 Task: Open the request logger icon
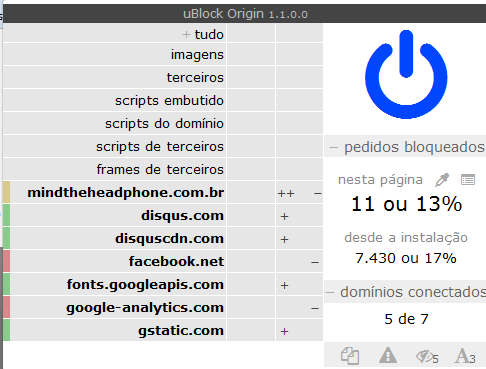[468, 180]
